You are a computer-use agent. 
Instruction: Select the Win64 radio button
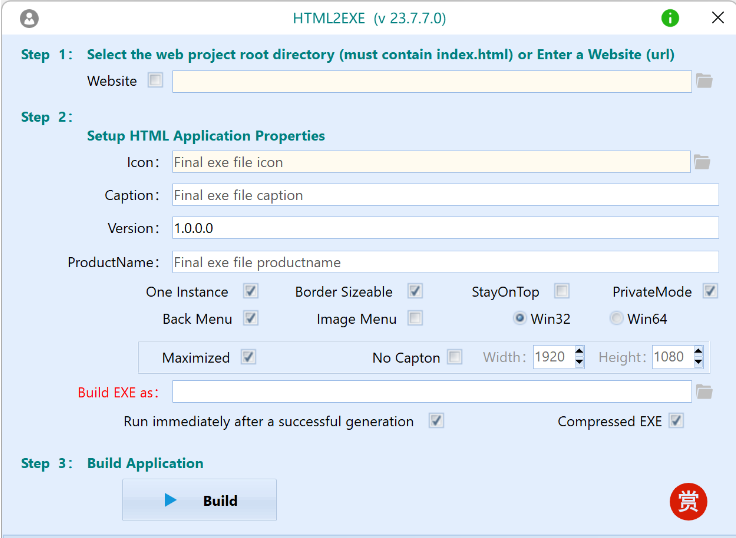pyautogui.click(x=616, y=318)
